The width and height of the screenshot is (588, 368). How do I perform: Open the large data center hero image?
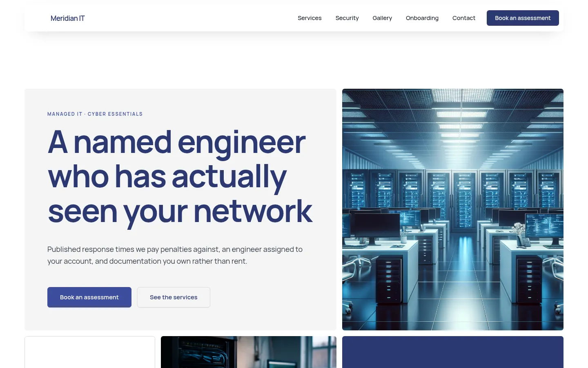[x=453, y=209]
